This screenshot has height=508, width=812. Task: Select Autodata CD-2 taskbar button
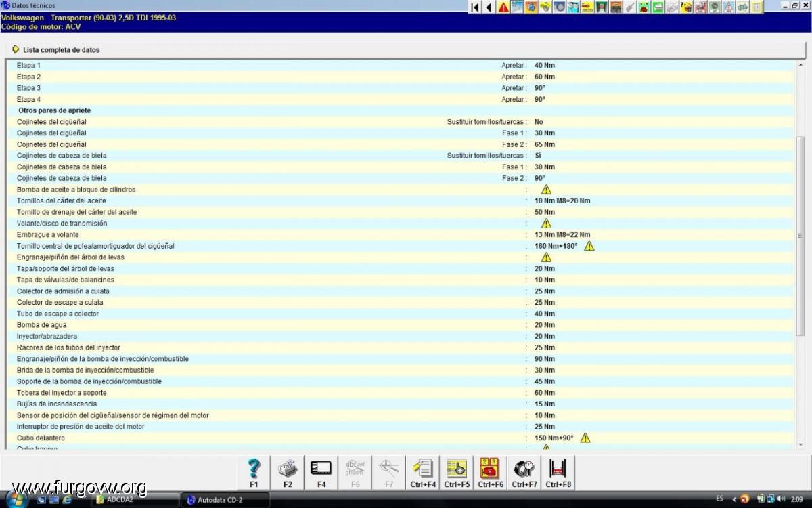point(225,500)
